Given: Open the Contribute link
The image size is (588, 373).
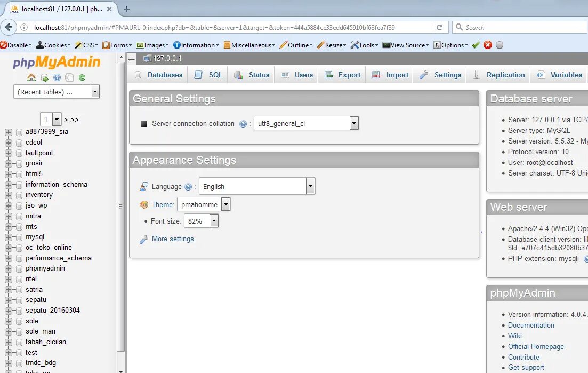Looking at the screenshot, I should (x=523, y=357).
